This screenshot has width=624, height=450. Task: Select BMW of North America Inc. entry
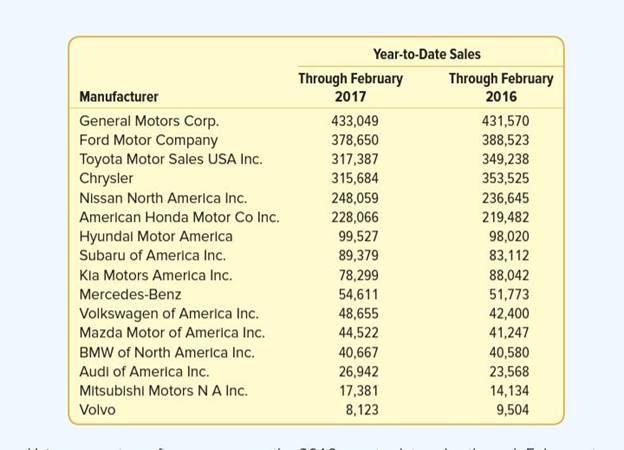(x=166, y=352)
